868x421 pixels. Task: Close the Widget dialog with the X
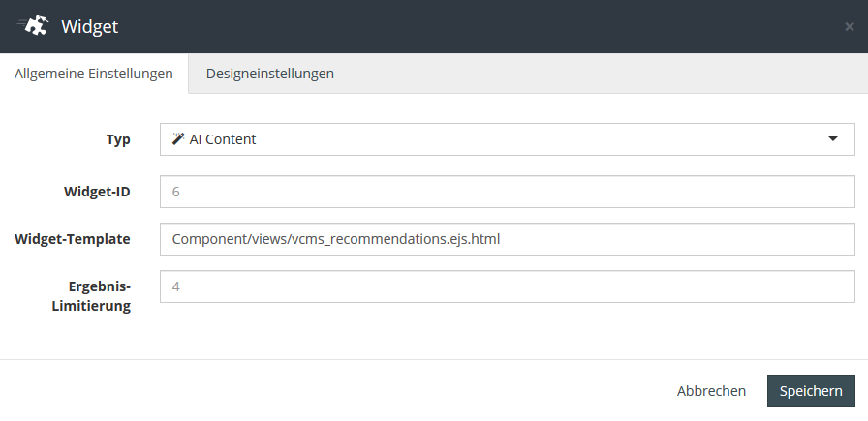(x=849, y=27)
